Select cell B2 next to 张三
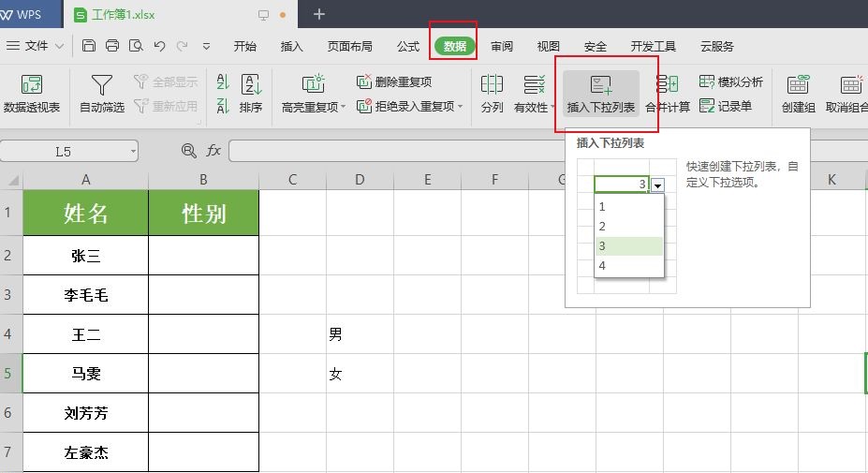 coord(203,255)
